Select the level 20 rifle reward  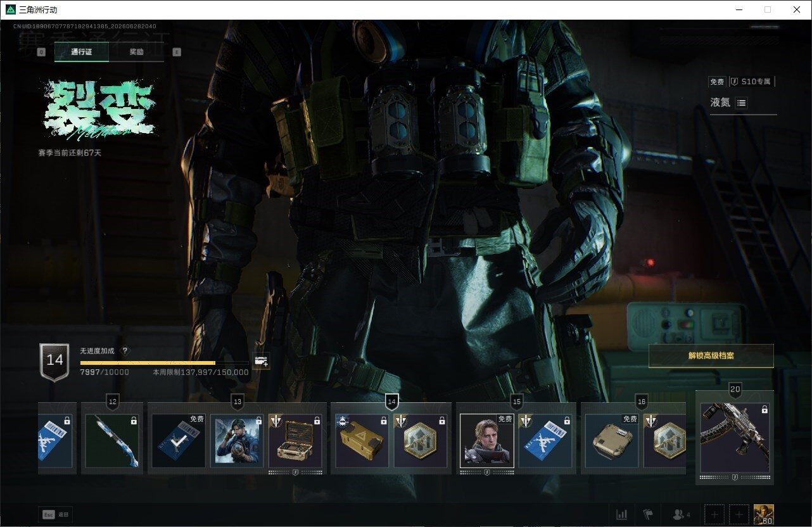pos(735,438)
